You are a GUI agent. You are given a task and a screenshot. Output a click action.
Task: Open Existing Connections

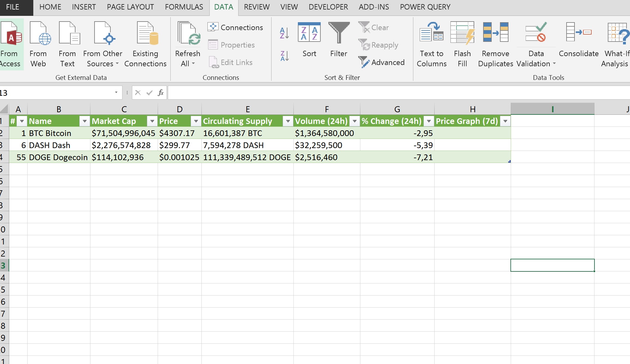point(145,44)
